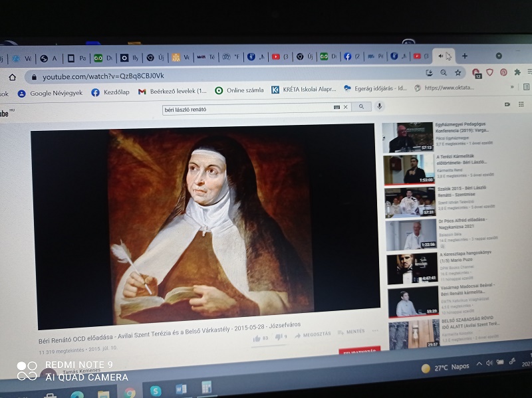Open Skype from the Windows taskbar
532x398 pixels.
156,391
